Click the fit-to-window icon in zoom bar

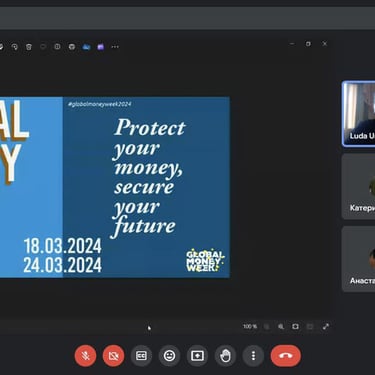(x=295, y=327)
